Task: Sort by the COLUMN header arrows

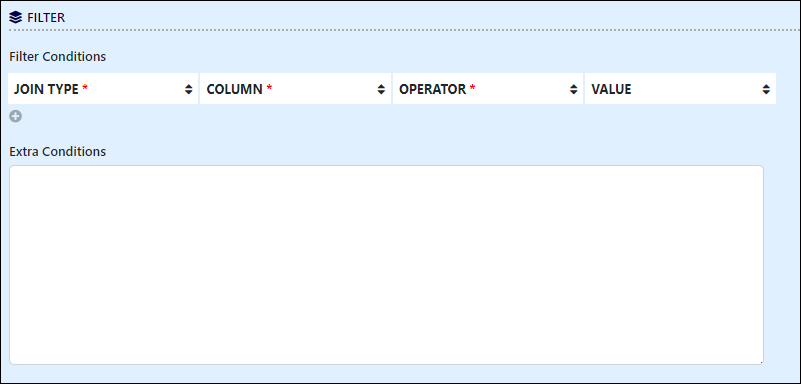Action: (381, 89)
